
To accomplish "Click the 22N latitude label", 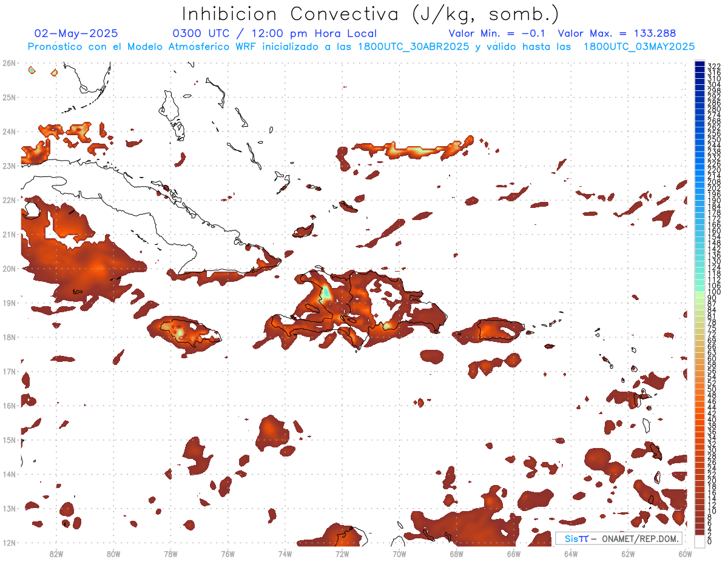I will click(8, 200).
